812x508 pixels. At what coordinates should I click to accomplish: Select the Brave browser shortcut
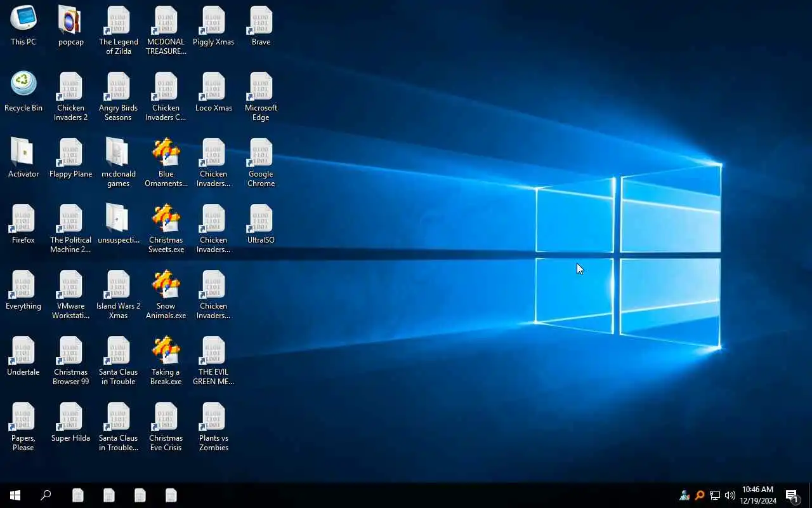click(261, 25)
